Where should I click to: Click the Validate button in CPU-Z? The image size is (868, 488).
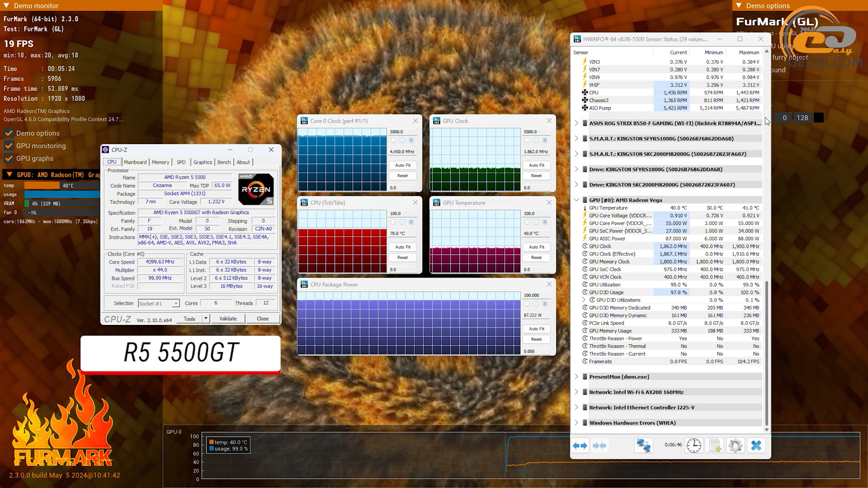pyautogui.click(x=228, y=319)
